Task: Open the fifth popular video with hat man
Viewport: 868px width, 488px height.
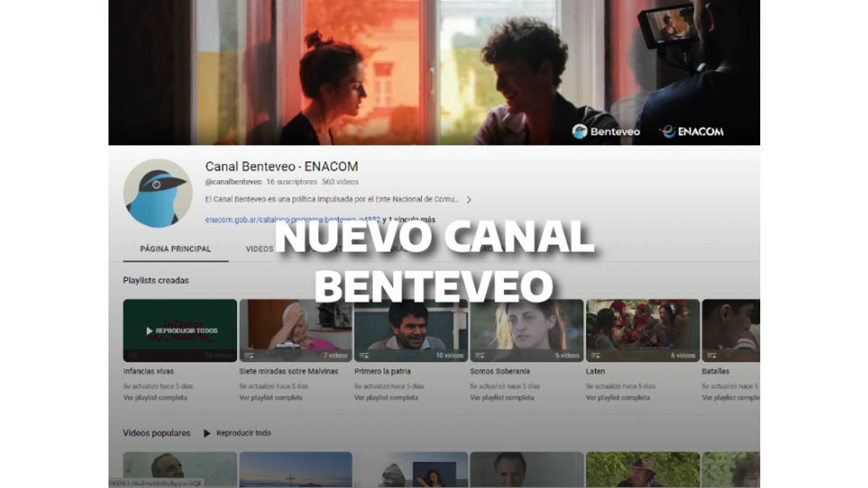Action: coord(643,469)
